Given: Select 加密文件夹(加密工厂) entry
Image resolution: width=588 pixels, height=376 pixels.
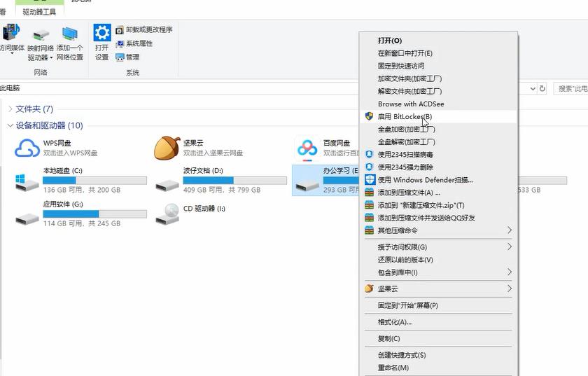Looking at the screenshot, I should point(439,78).
